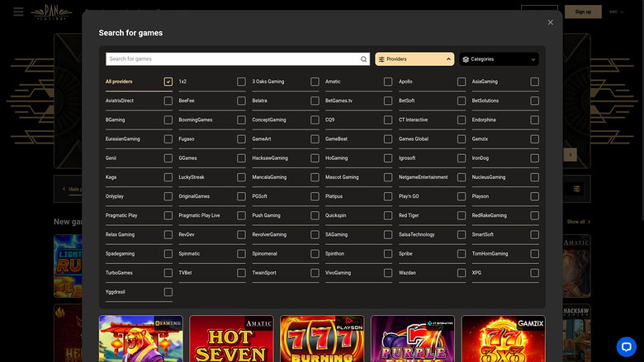Screen dimensions: 644x362
Task: Check the Playson checkbox
Action: pyautogui.click(x=534, y=196)
